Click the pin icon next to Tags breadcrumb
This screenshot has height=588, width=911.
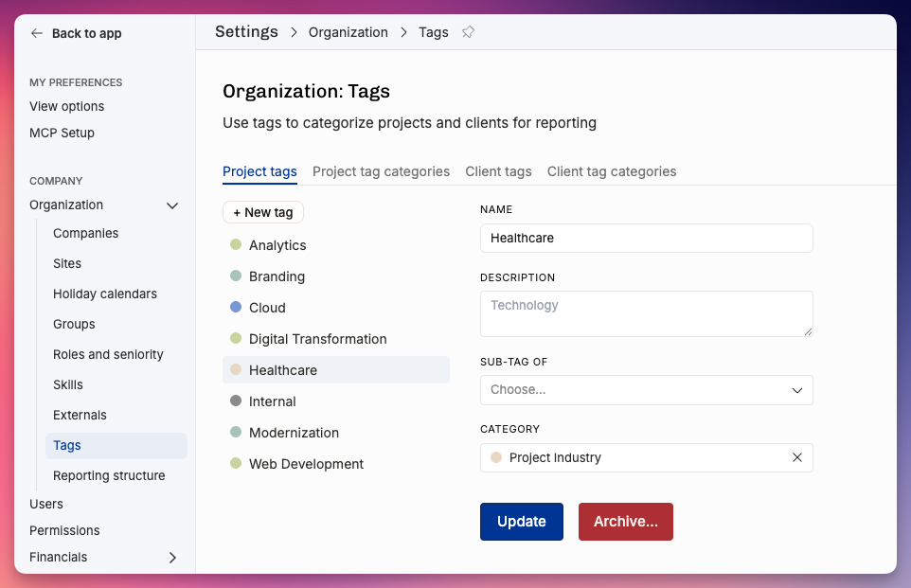(468, 32)
